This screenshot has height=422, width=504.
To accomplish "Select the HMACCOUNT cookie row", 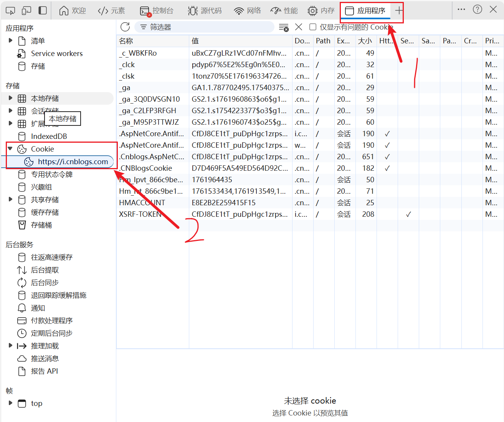I will (310, 203).
